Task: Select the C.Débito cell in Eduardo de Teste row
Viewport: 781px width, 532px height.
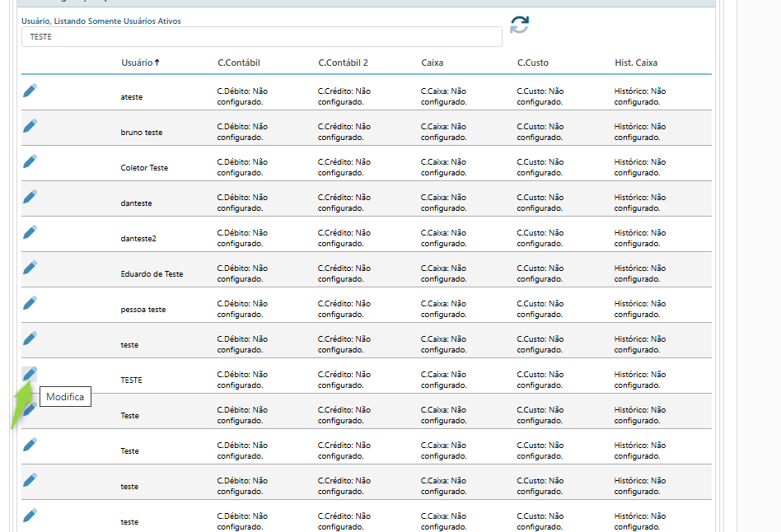Action: point(242,273)
